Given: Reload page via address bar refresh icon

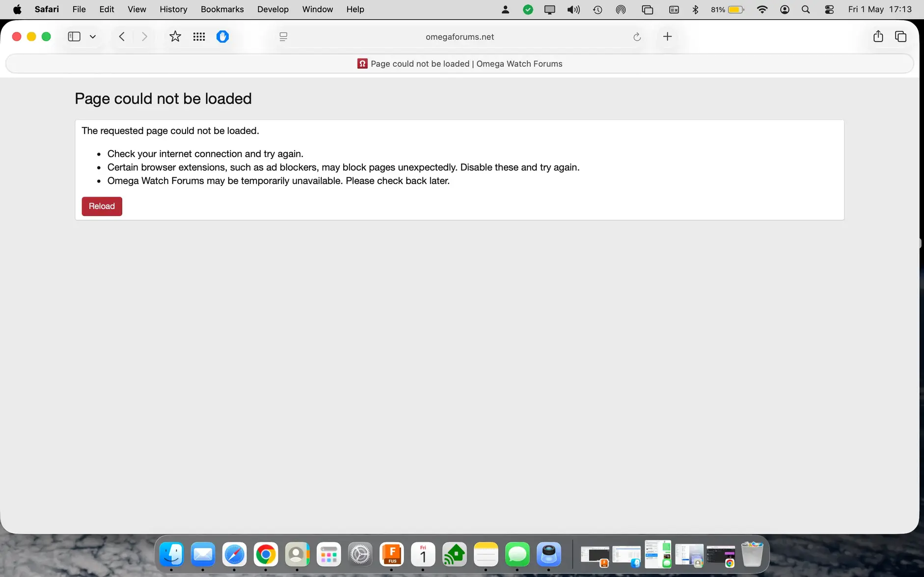Looking at the screenshot, I should [637, 37].
